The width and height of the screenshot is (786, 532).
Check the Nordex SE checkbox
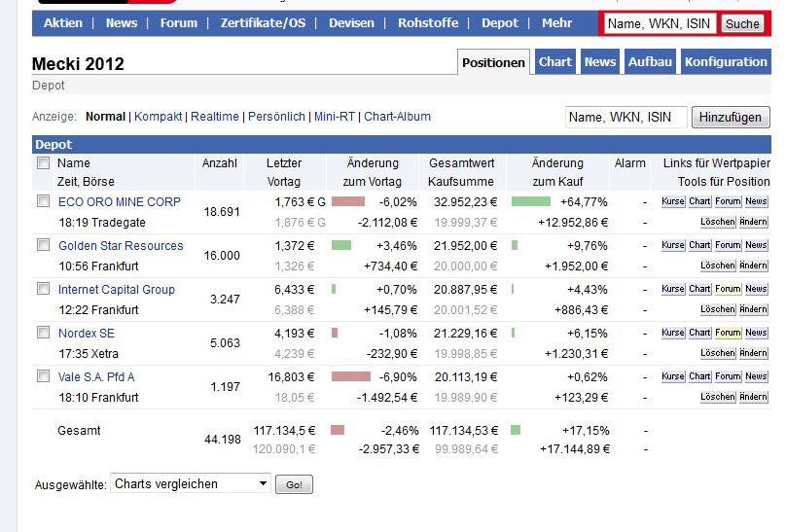point(44,333)
